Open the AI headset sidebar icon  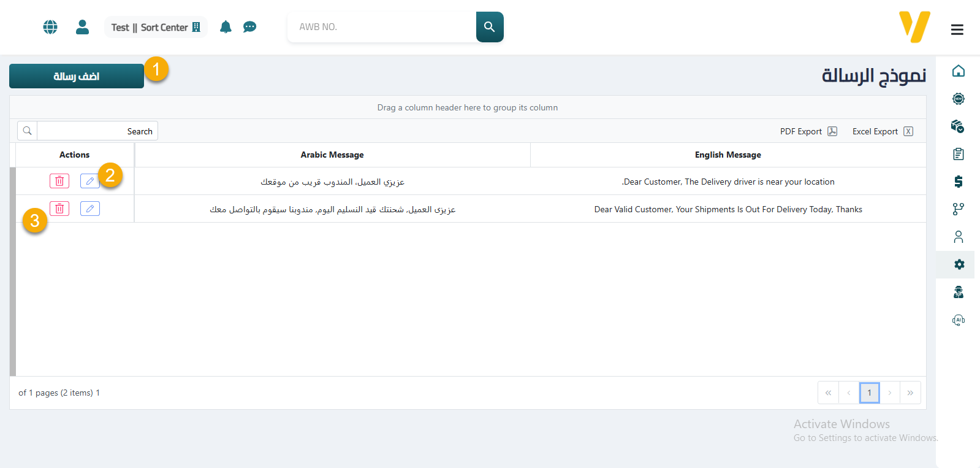pyautogui.click(x=959, y=320)
